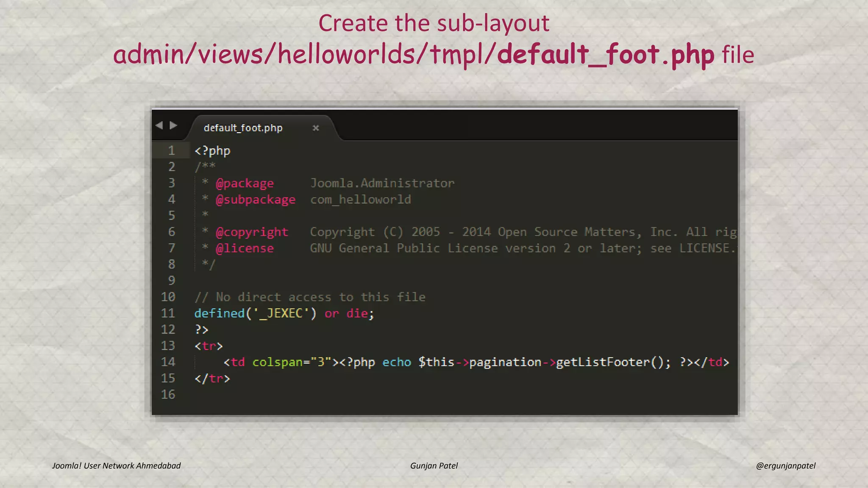Click the @package docblock tag

[x=245, y=183]
